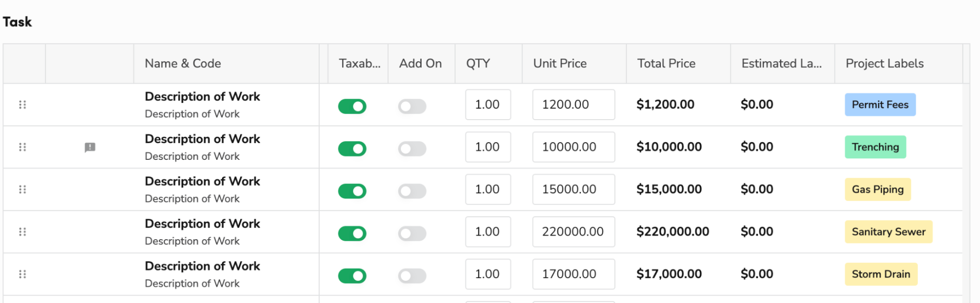Click the Estimated Labor column header
The image size is (980, 303).
tap(782, 64)
